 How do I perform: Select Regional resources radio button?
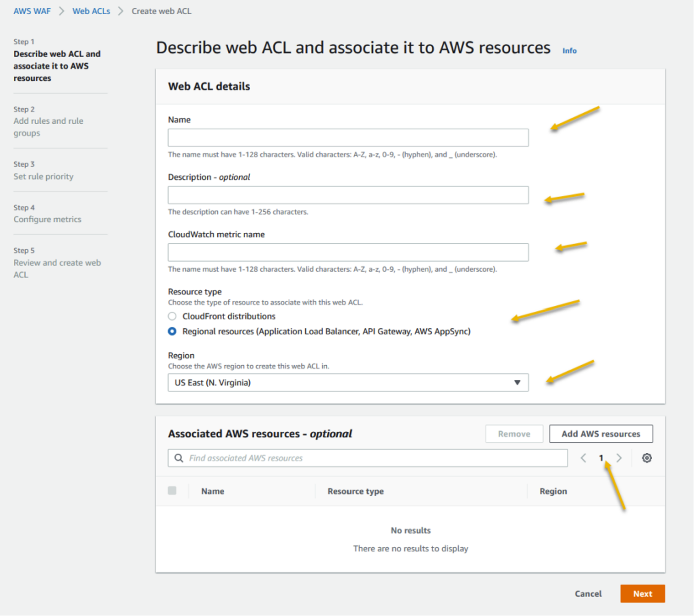(172, 331)
